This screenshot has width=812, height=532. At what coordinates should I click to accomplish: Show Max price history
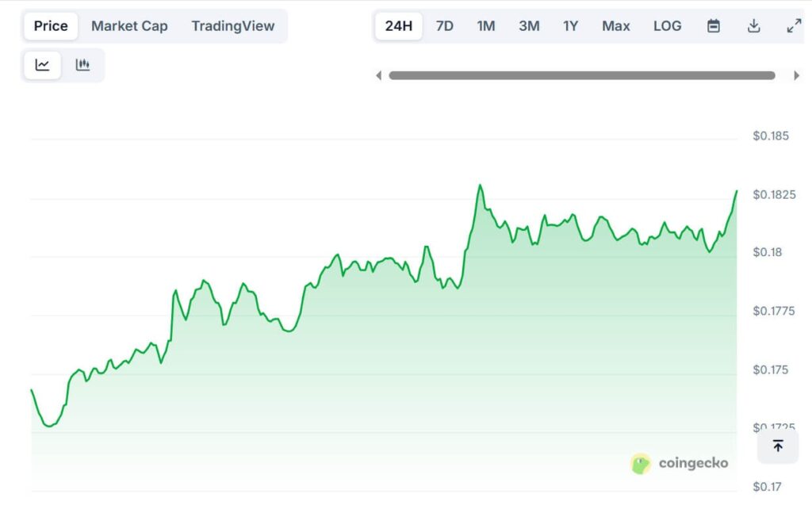[615, 26]
